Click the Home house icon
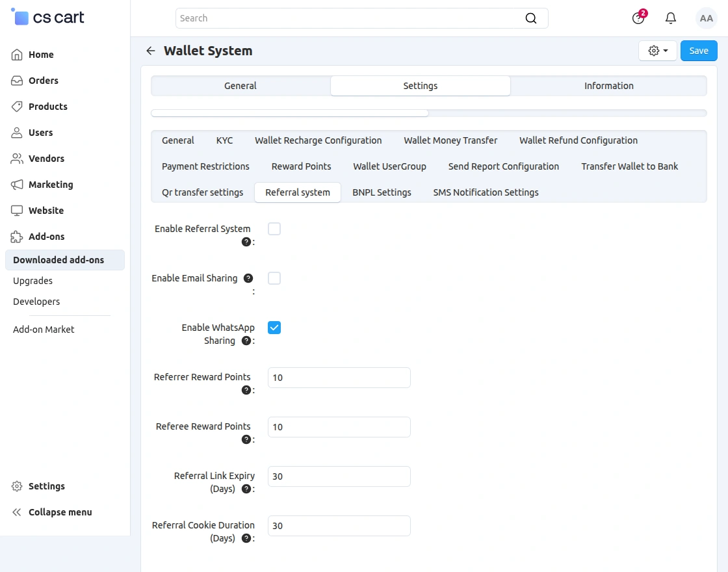Screen dimensions: 728x572 click(17, 55)
